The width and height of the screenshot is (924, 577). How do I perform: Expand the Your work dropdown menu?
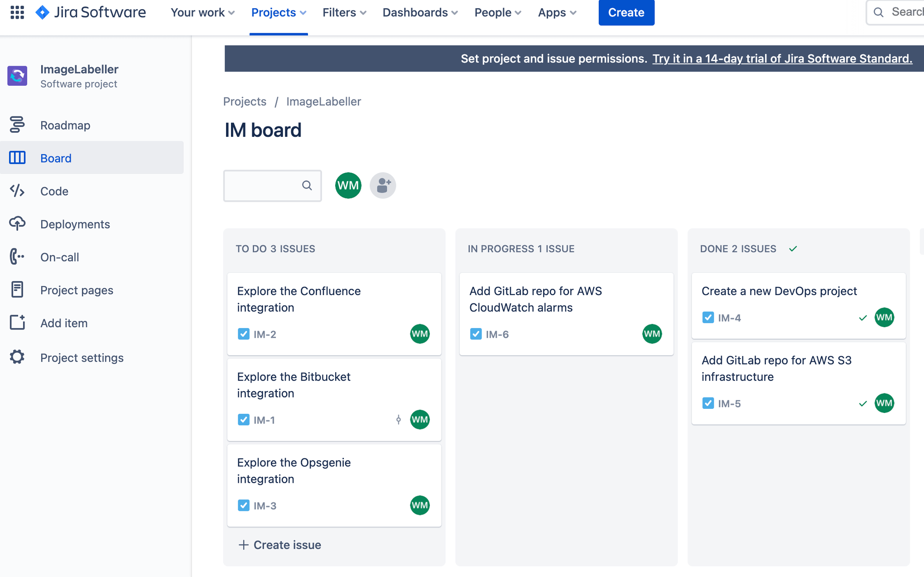click(202, 13)
